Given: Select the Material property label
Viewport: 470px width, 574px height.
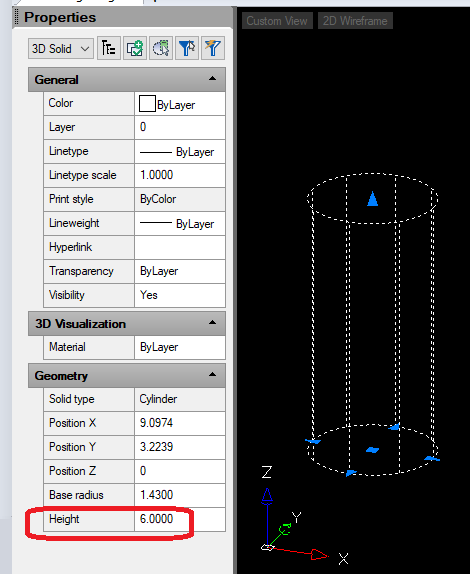Looking at the screenshot, I should click(67, 347).
